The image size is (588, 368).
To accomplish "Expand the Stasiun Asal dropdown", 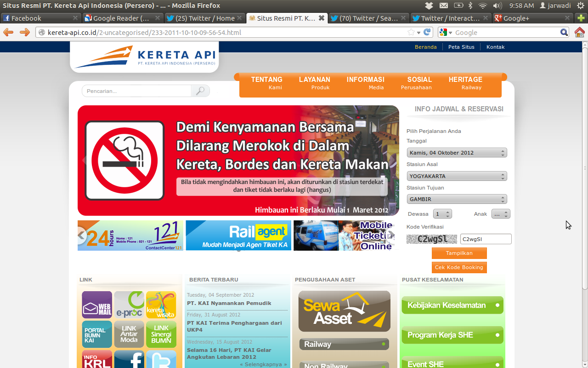I will [457, 176].
